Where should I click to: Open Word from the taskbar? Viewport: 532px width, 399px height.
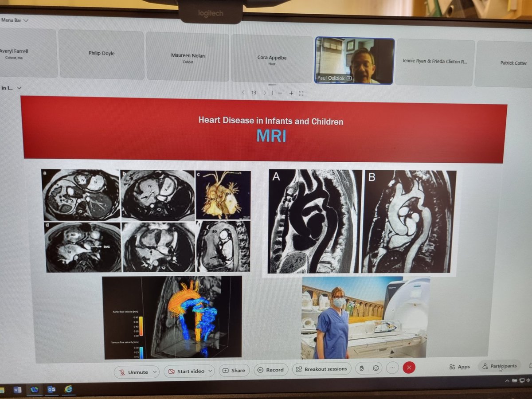(18, 389)
